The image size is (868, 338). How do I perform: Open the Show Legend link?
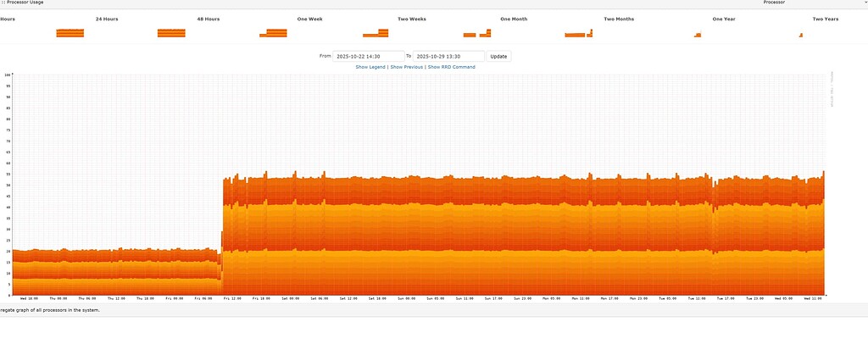370,67
